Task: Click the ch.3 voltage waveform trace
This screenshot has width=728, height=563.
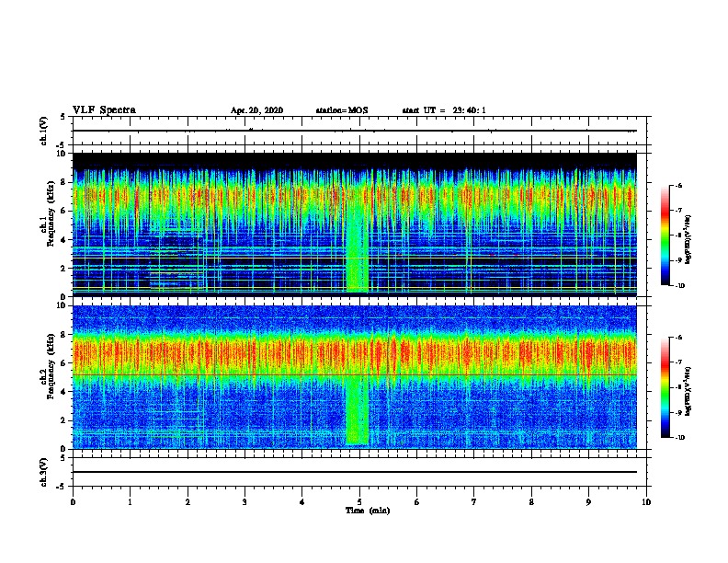Action: 355,472
